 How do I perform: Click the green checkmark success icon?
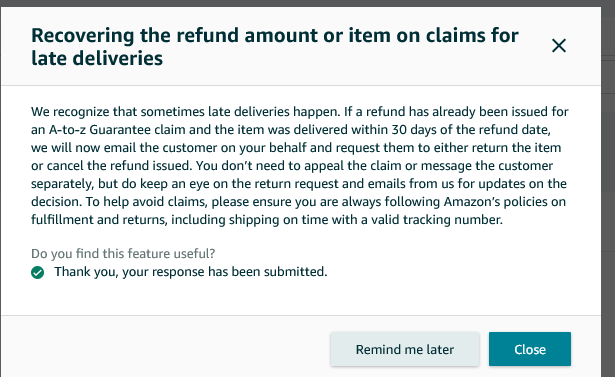pyautogui.click(x=38, y=272)
